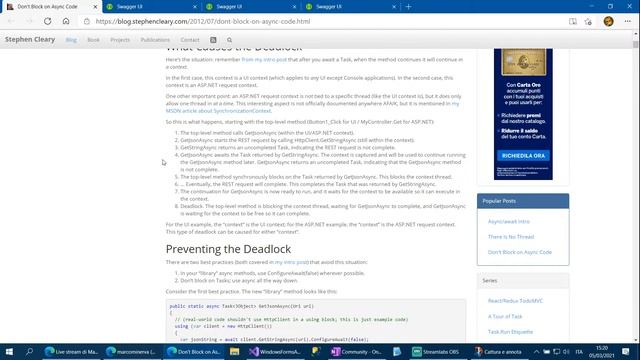Click the Stephen Cleary site title
This screenshot has width=640, height=360.
(30, 40)
